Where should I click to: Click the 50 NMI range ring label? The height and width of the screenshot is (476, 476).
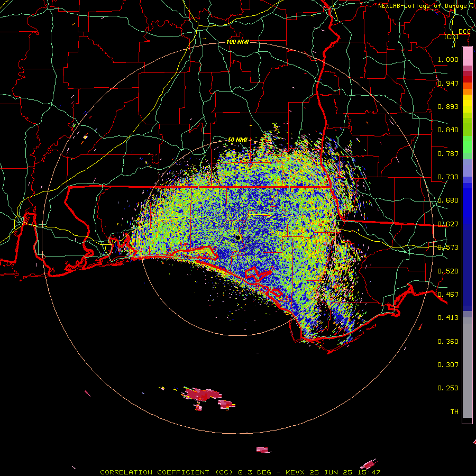[x=237, y=140]
